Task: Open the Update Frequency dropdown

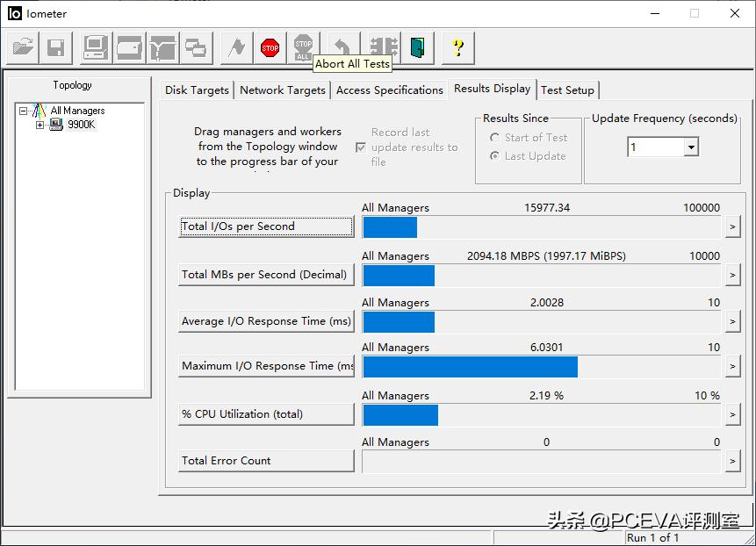Action: (691, 147)
